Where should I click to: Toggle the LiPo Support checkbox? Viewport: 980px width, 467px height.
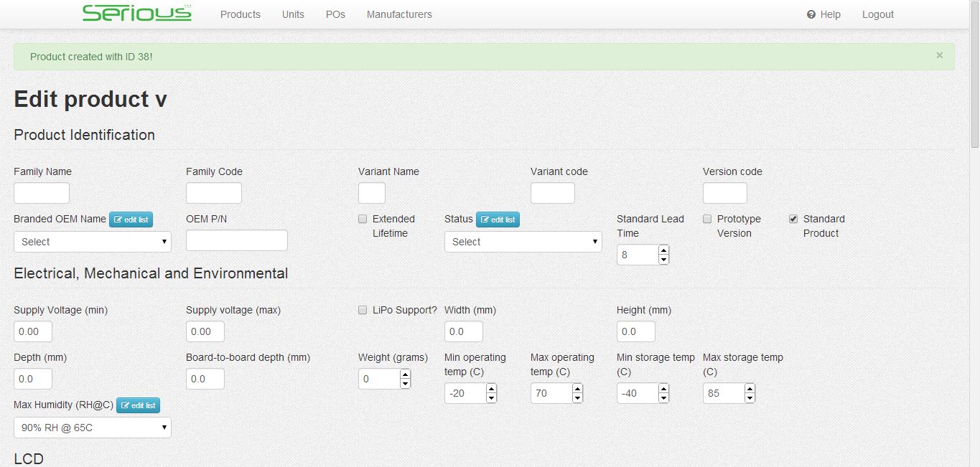363,310
